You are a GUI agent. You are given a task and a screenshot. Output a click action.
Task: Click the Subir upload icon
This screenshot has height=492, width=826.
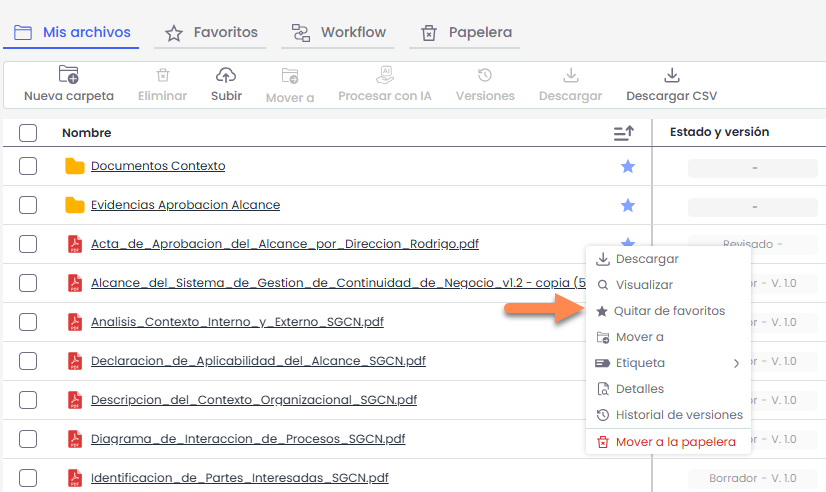(x=226, y=75)
